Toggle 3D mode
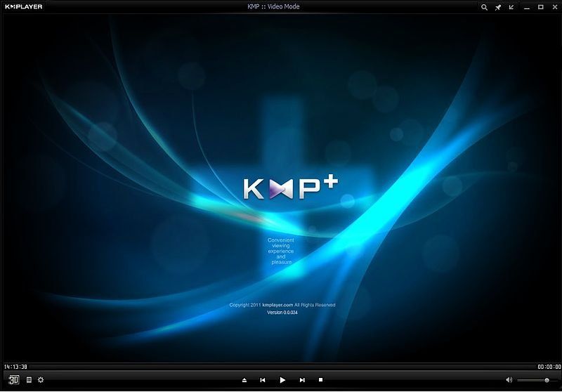562x392 pixels. [13, 380]
